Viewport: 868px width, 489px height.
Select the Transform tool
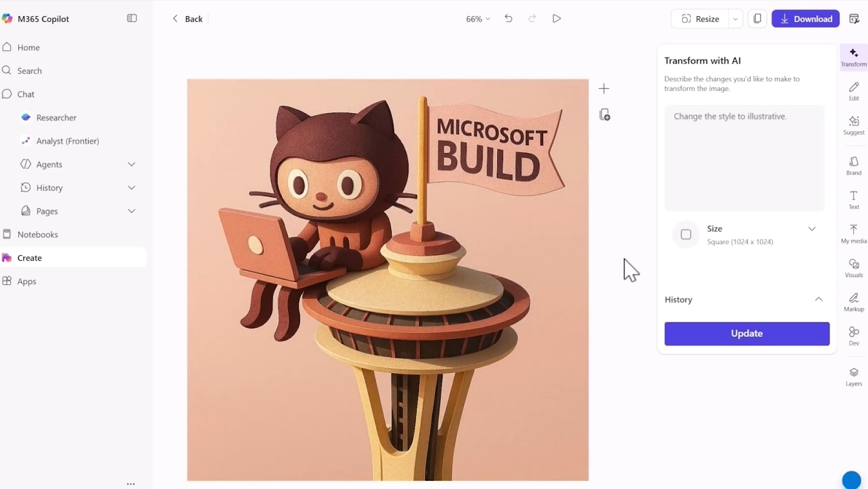click(853, 57)
